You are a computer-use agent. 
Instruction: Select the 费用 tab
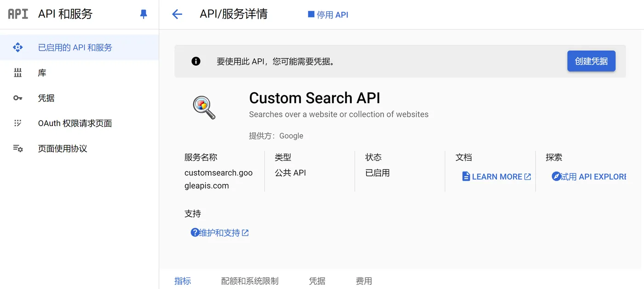(x=364, y=281)
